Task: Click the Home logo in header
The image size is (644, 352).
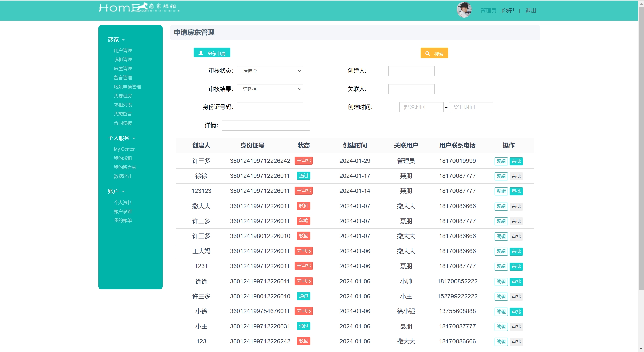Action: pyautogui.click(x=139, y=8)
